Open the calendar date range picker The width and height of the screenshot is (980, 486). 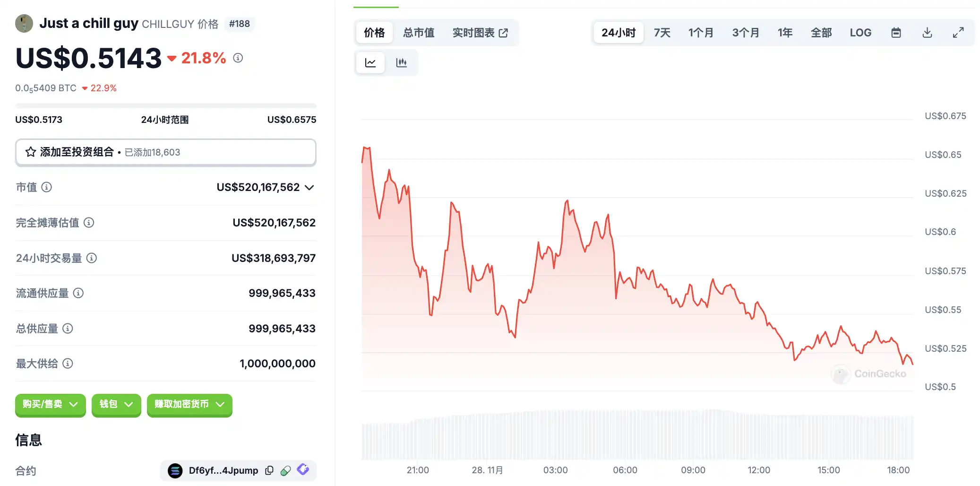896,33
